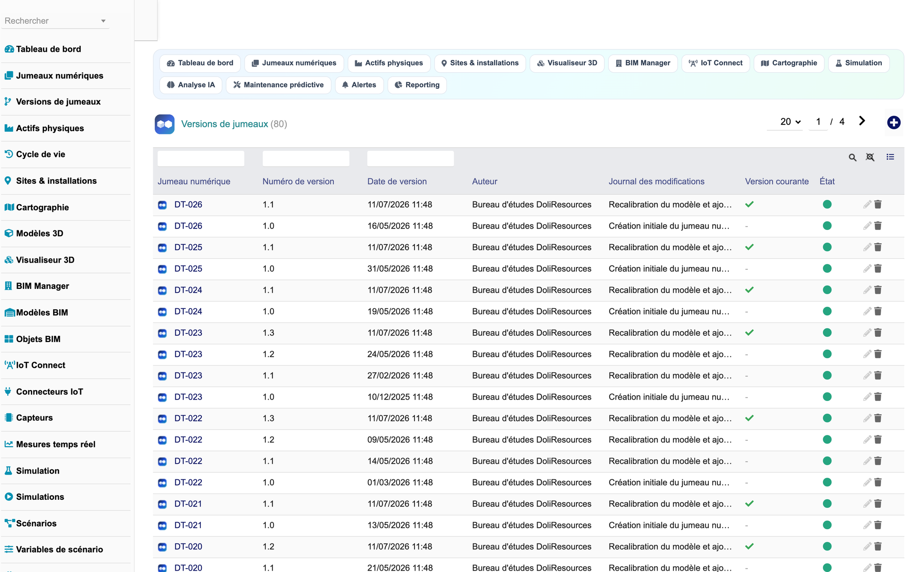Delete the DT-024 version 1.1 row
The image size is (924, 572).
pos(878,290)
